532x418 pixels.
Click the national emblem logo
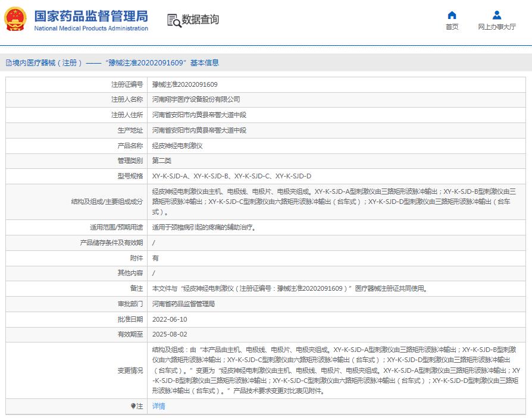click(x=15, y=20)
